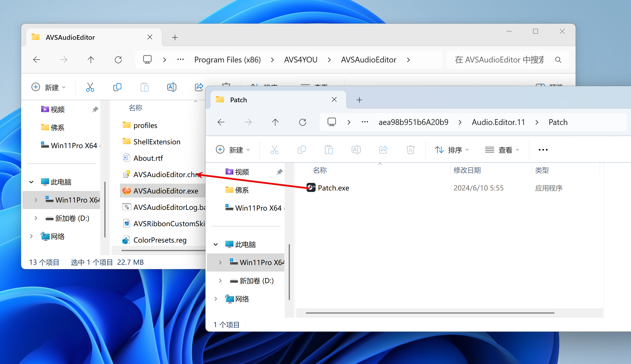Add new tab next to Patch tab

[359, 100]
